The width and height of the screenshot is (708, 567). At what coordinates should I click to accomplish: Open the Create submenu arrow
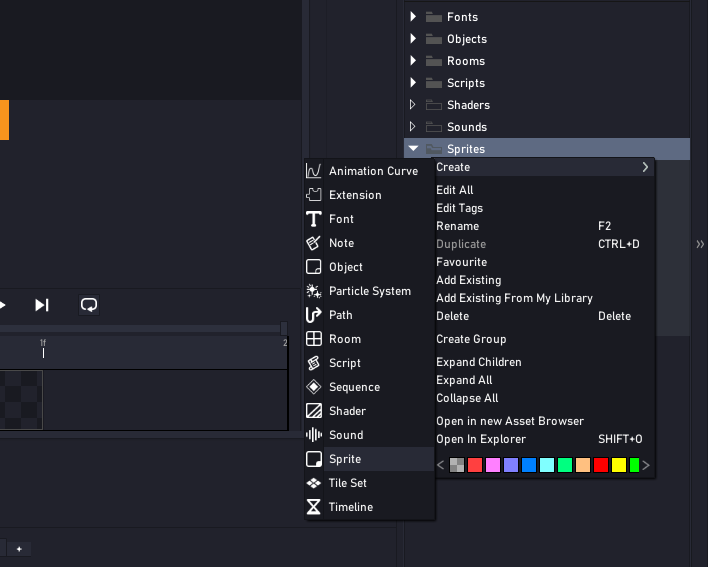(x=645, y=167)
